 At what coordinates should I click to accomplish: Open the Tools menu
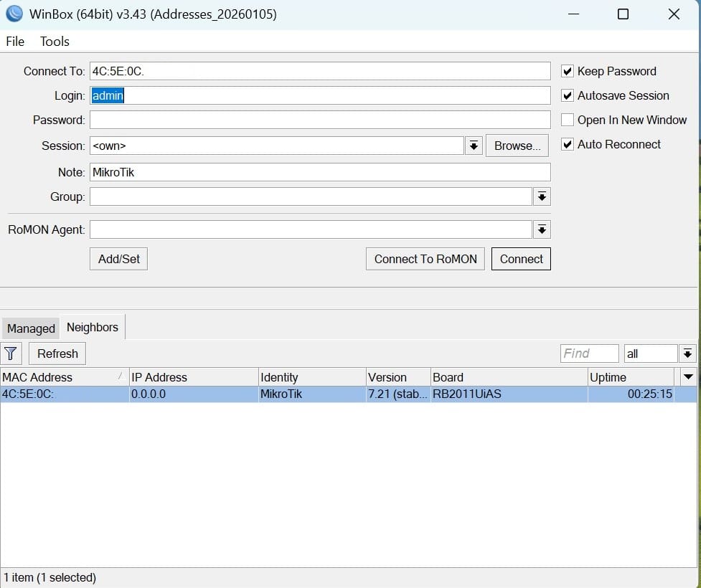(55, 42)
